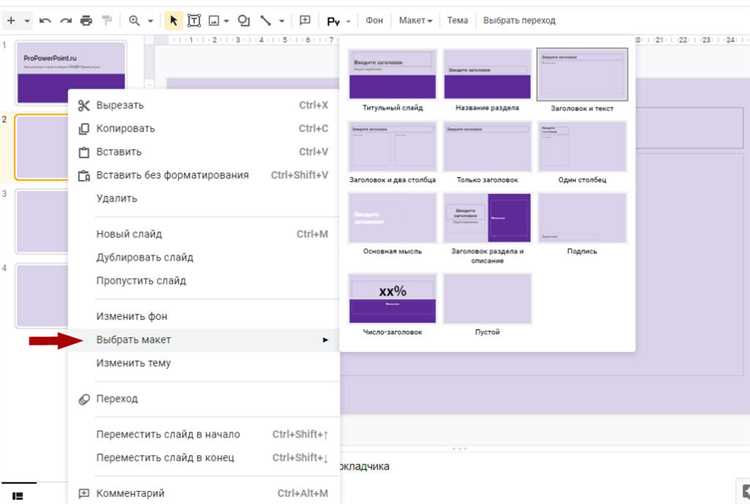This screenshot has height=504, width=750.
Task: Click the input tools Ру icon
Action: (x=333, y=21)
